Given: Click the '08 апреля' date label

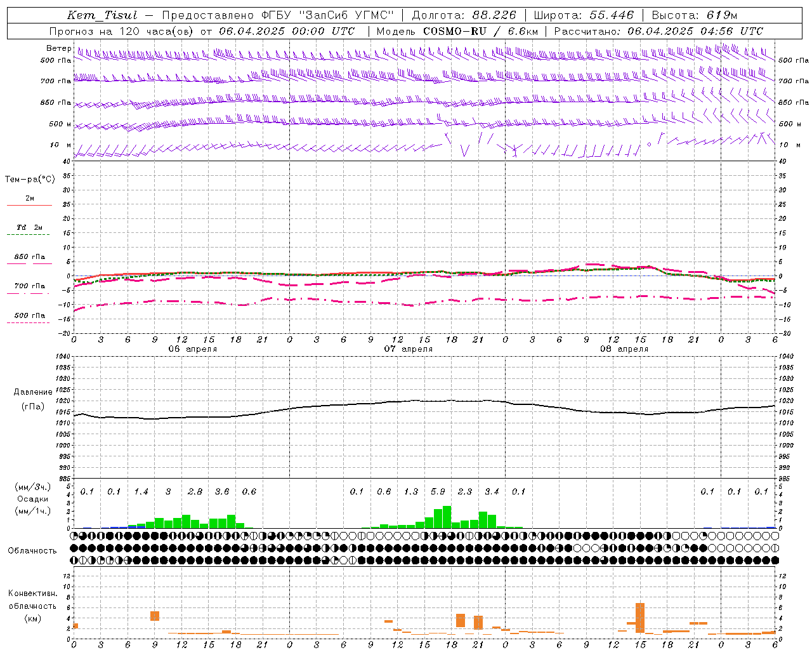Looking at the screenshot, I should 624,349.
